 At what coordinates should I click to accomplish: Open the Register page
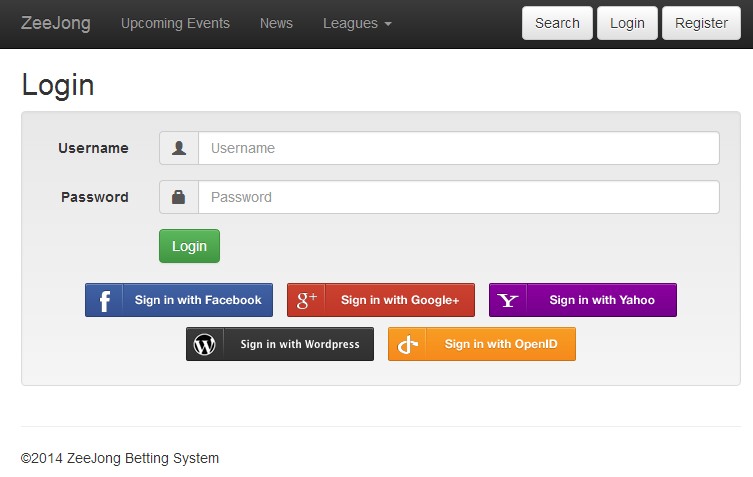(701, 23)
